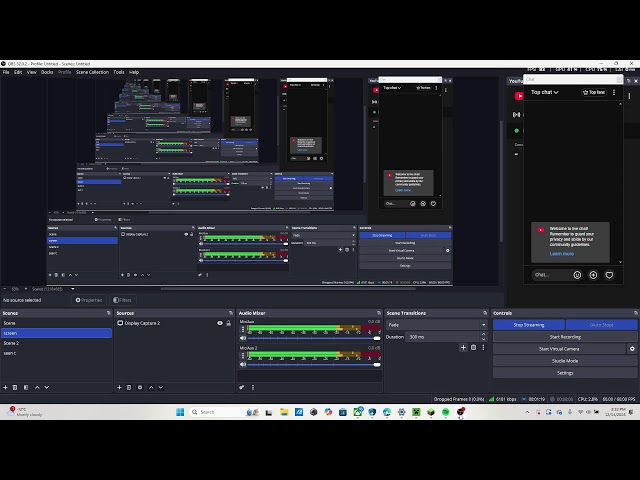The width and height of the screenshot is (640, 480).
Task: Open Mic/Aux 2 track options three-dot menu
Action: tap(243, 356)
